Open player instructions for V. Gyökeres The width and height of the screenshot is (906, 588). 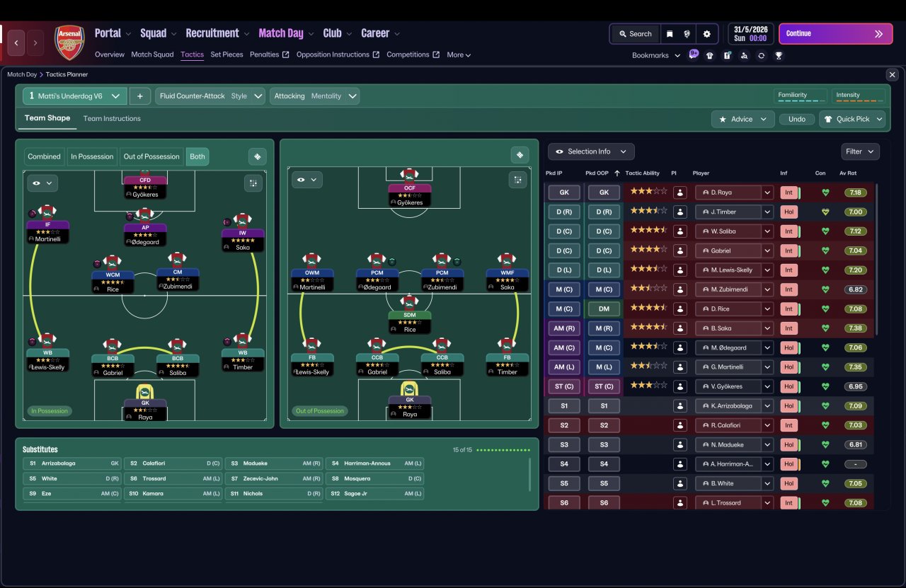(x=680, y=386)
